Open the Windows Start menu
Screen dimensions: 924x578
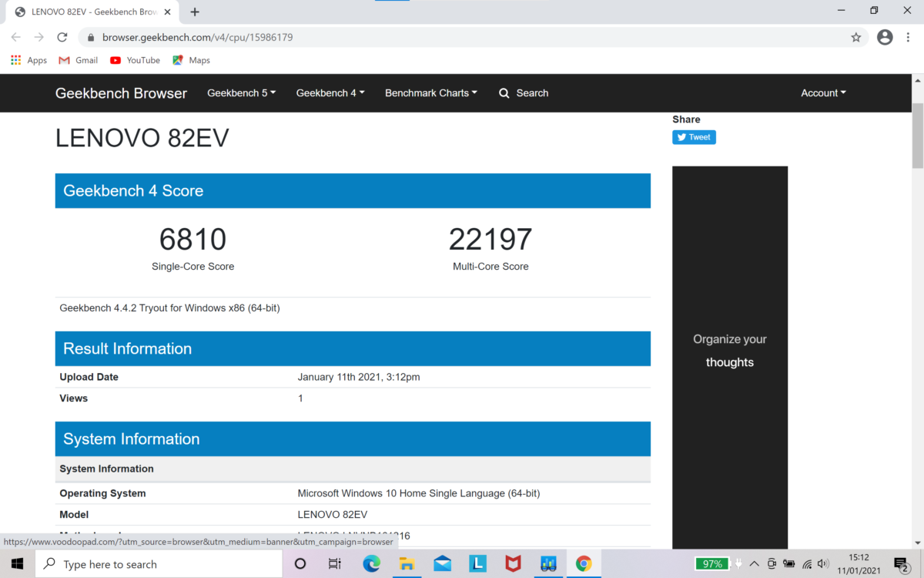[17, 564]
